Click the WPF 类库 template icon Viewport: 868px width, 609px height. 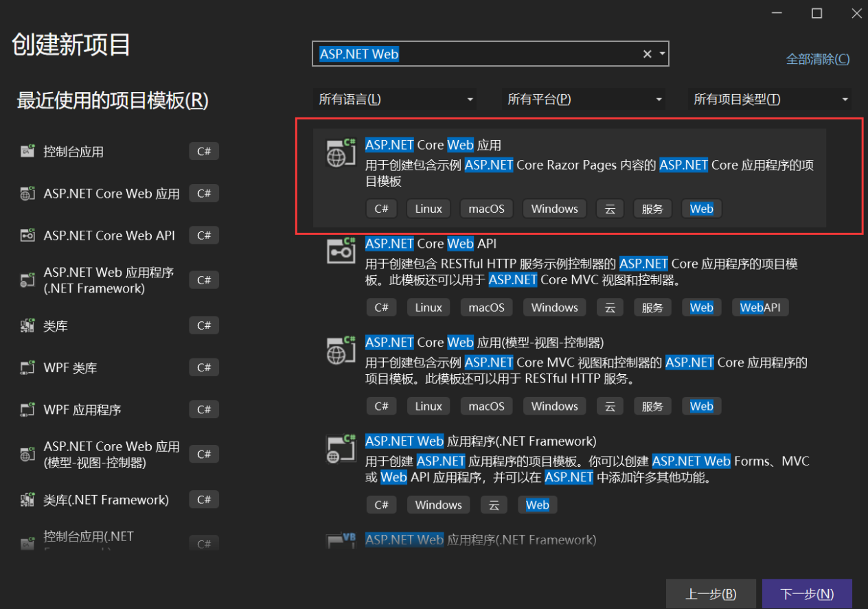click(27, 367)
